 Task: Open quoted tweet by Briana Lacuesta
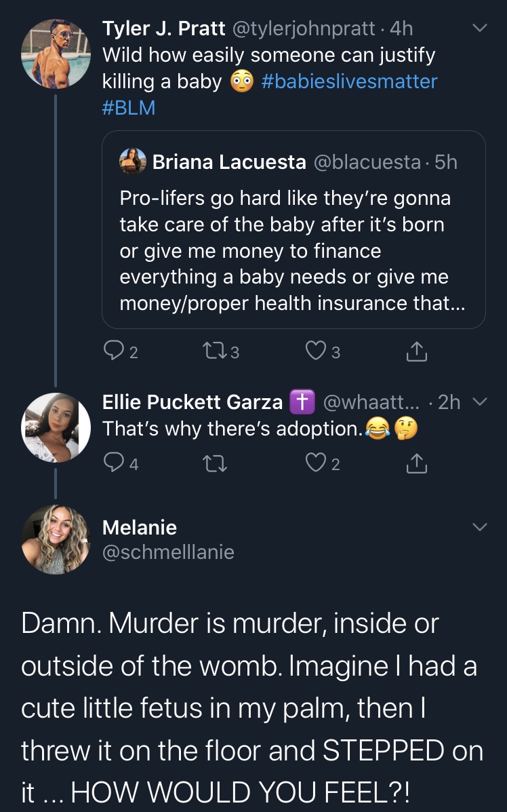pos(293,229)
